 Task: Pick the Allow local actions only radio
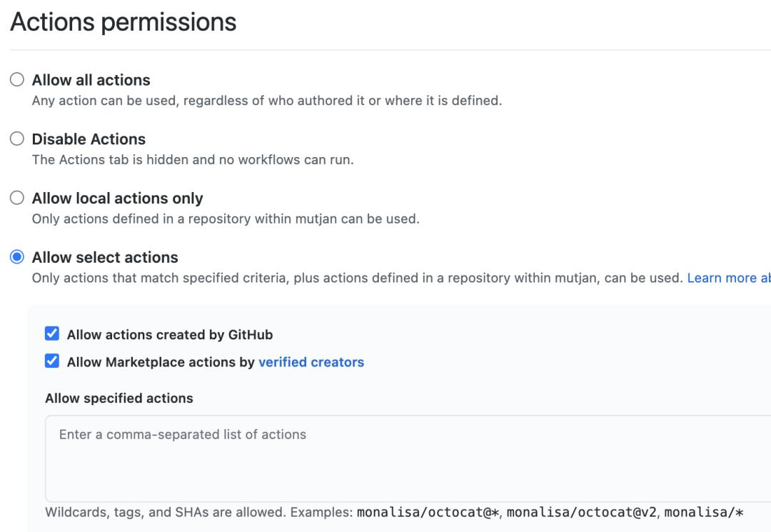(17, 199)
